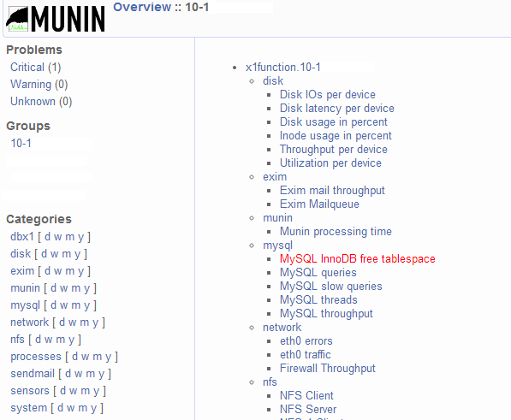Screen dimensions: 511x420
Task: Open red MySQL InnoDB free tablespace link
Action: pyautogui.click(x=358, y=259)
